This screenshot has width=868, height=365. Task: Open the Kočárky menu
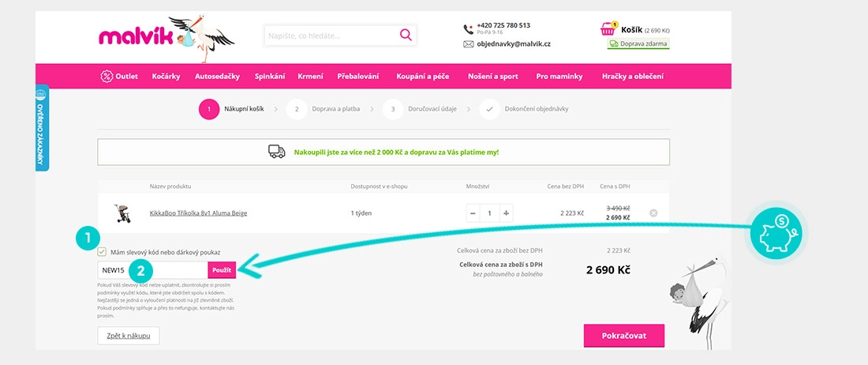point(166,77)
